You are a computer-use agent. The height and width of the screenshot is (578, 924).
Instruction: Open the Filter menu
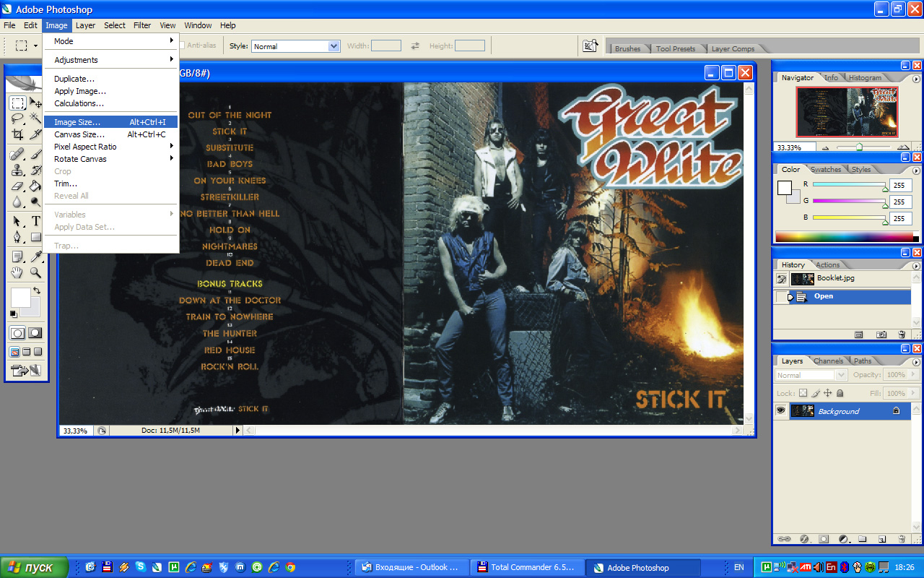142,25
